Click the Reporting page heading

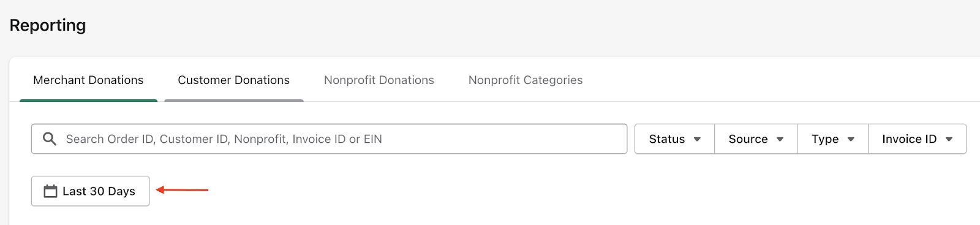(x=48, y=25)
